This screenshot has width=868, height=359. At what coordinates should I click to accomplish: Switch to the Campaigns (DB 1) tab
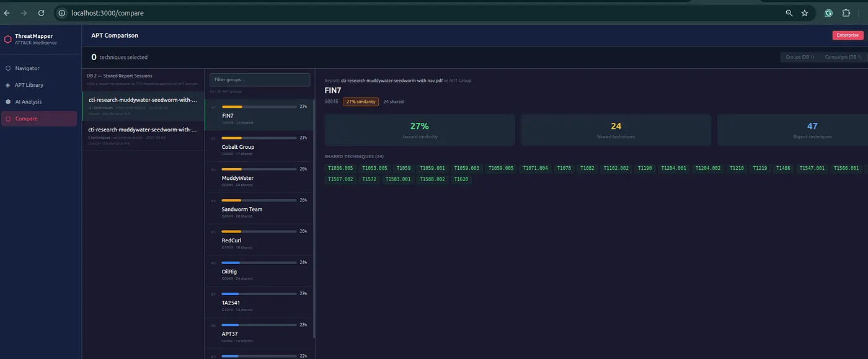[x=843, y=57]
